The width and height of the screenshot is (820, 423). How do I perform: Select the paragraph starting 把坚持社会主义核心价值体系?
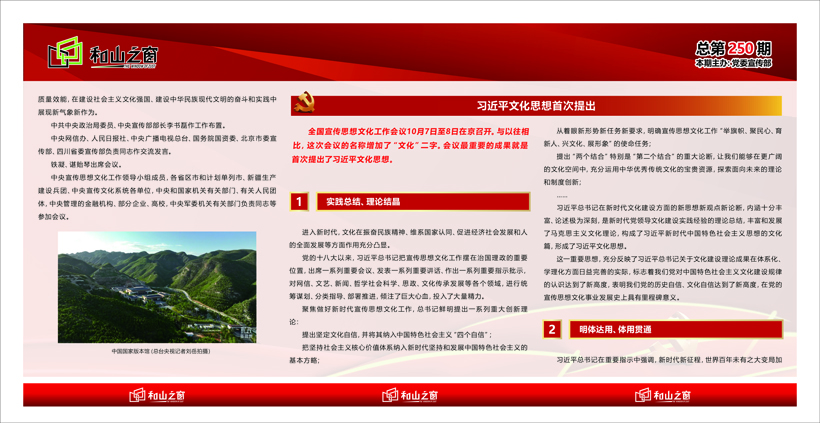click(408, 353)
